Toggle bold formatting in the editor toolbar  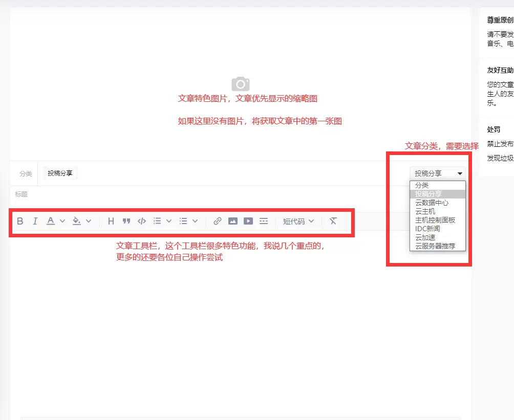(x=20, y=221)
